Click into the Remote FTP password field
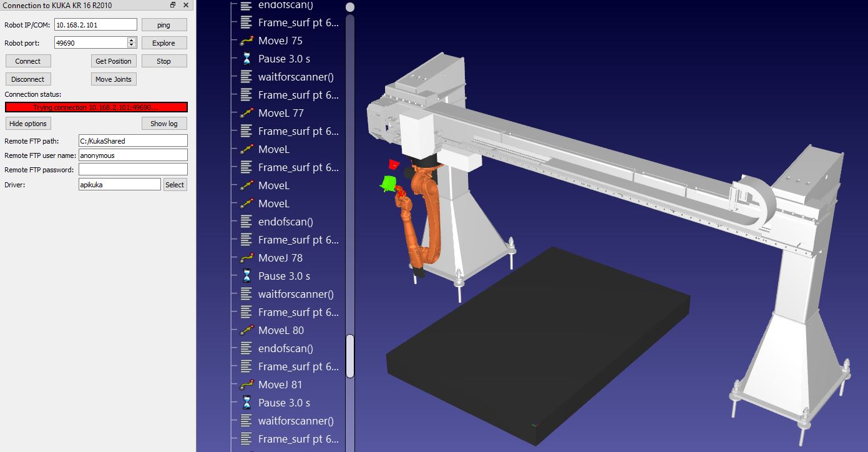Viewport: 868px width, 452px height. coord(132,170)
